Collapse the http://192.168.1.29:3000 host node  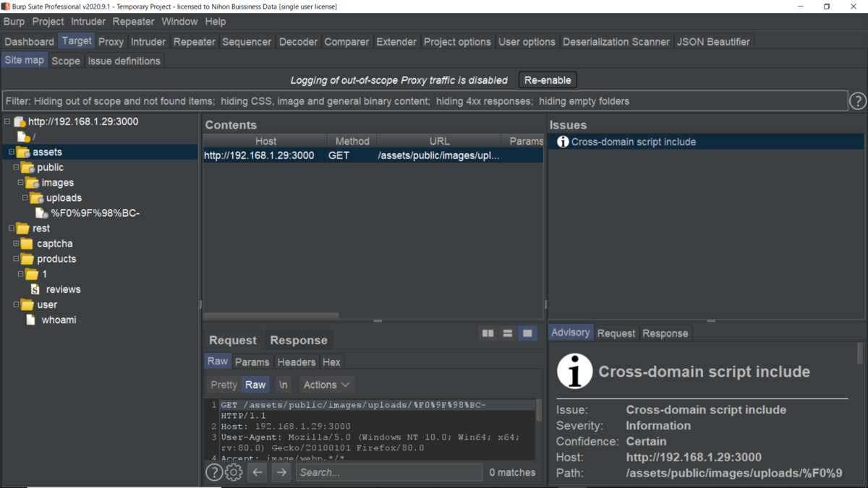click(7, 121)
